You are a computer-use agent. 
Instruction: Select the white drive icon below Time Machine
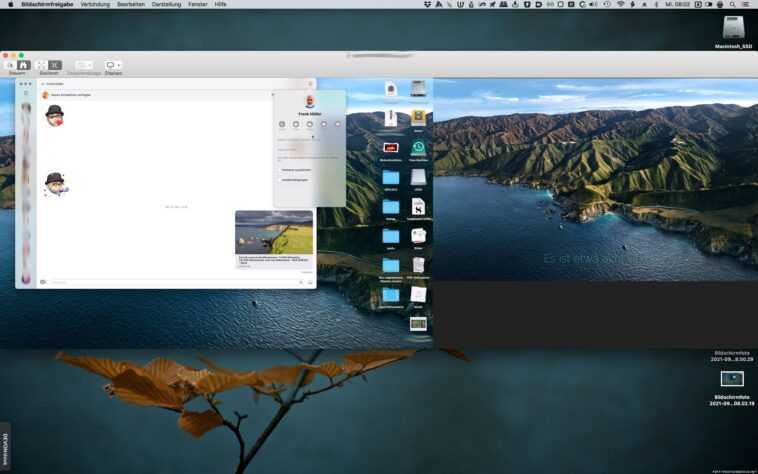click(x=418, y=178)
